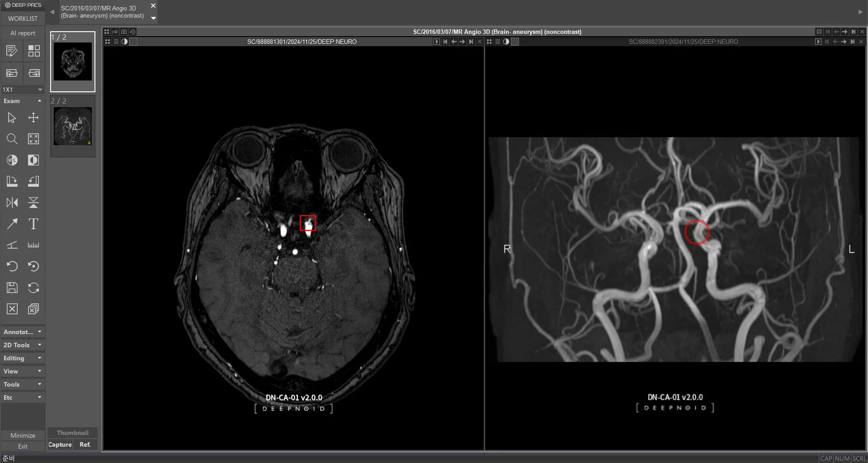868x463 pixels.
Task: Expand the Annotat... section
Action: [23, 332]
